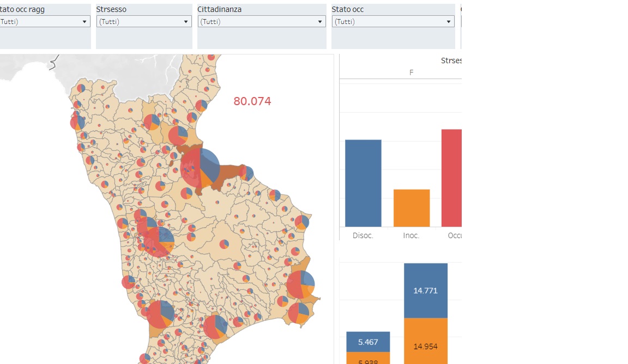Click the orange Inoc. bar
Image resolution: width=628 pixels, height=364 pixels.
pos(412,208)
